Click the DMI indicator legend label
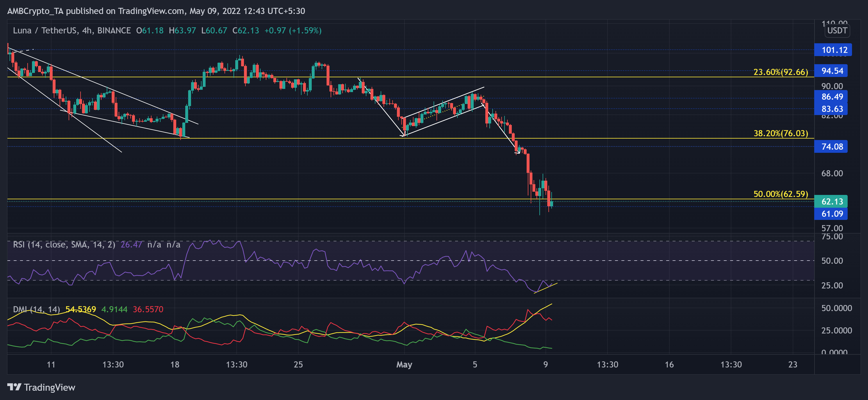868x400 pixels. 36,309
